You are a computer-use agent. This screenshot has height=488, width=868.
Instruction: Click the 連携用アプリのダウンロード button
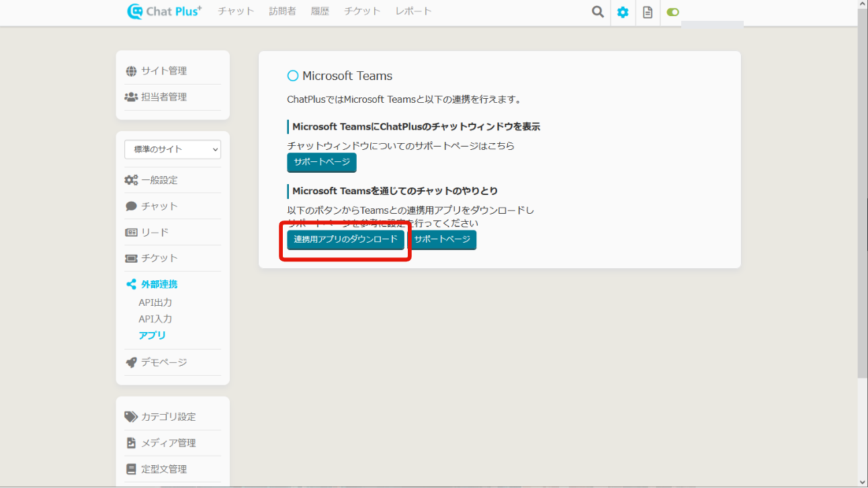[x=345, y=240]
